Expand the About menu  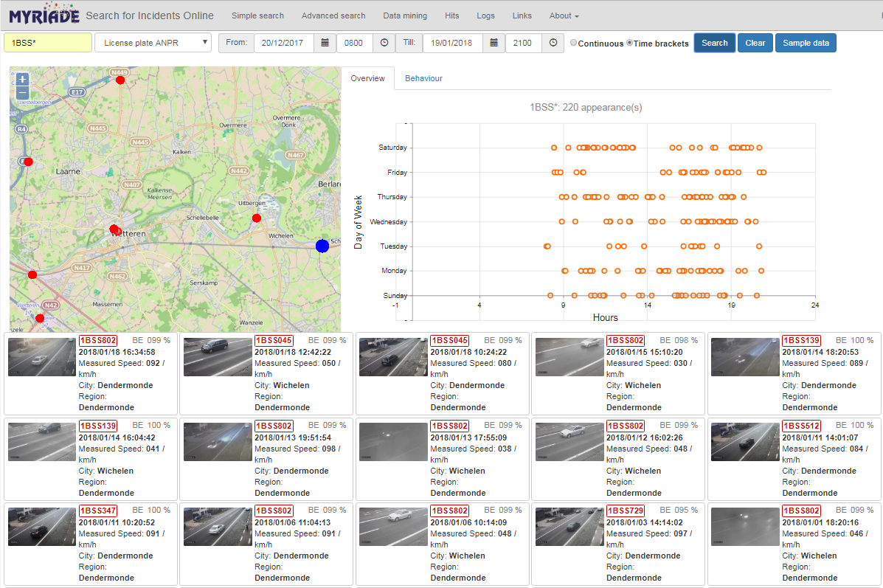pos(564,15)
